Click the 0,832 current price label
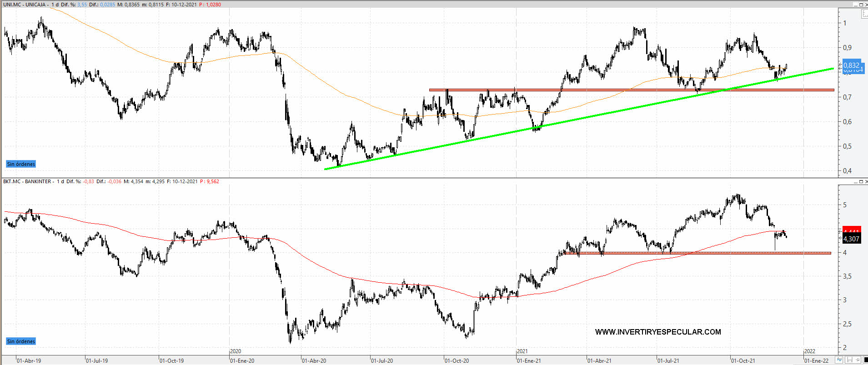 [851, 65]
